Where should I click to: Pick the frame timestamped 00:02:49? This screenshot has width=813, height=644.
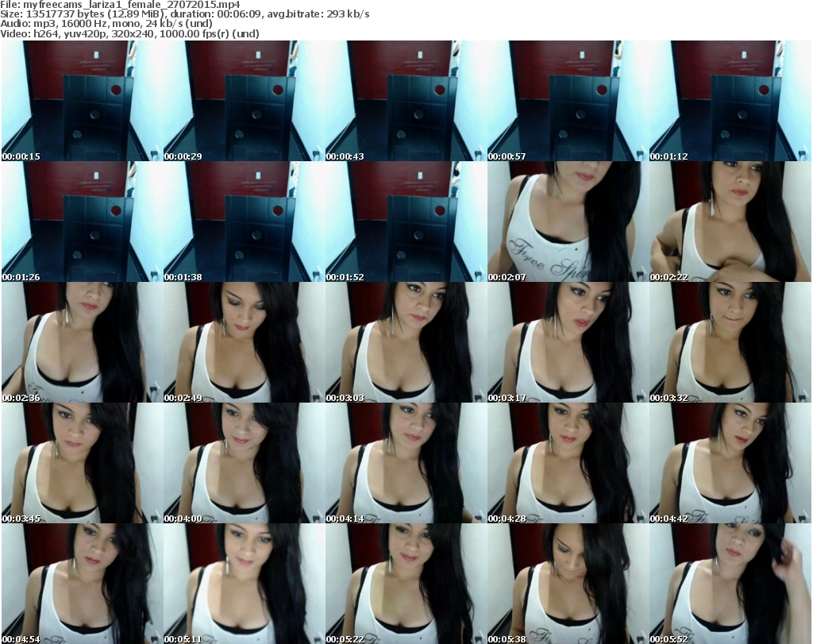pos(245,342)
